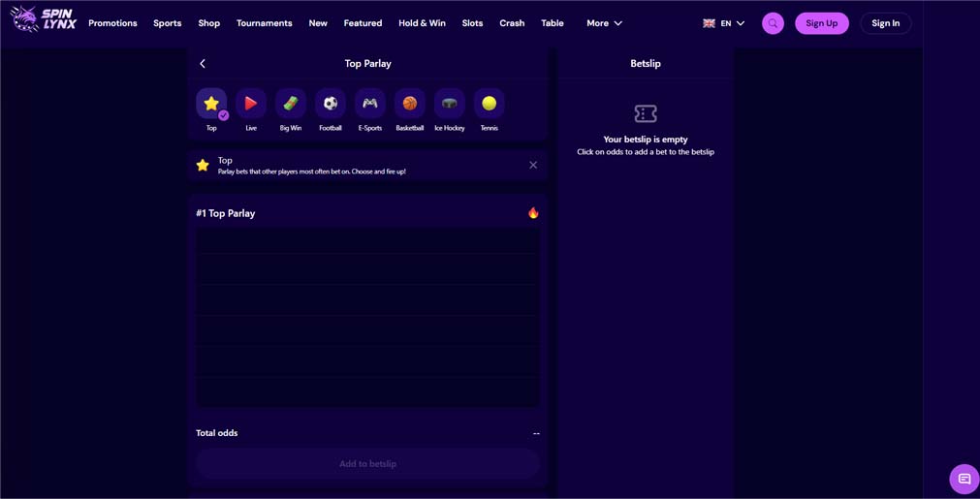The image size is (980, 499).
Task: Click the Add to betslip button
Action: tap(368, 464)
